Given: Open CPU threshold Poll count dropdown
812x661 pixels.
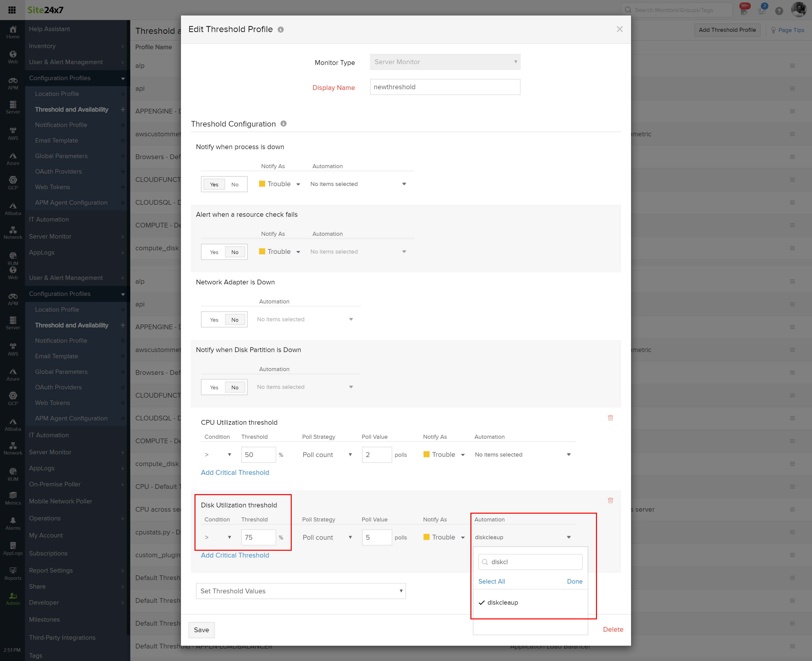Looking at the screenshot, I should click(x=327, y=455).
